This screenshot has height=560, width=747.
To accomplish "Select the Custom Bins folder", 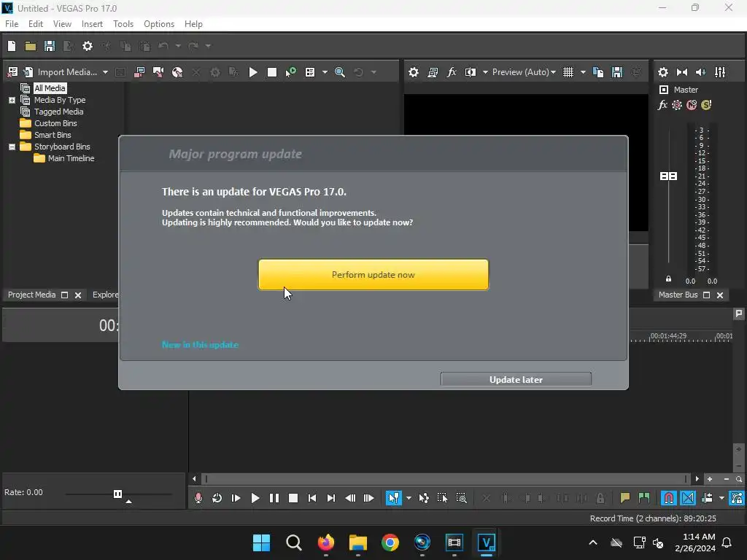I will [x=55, y=123].
